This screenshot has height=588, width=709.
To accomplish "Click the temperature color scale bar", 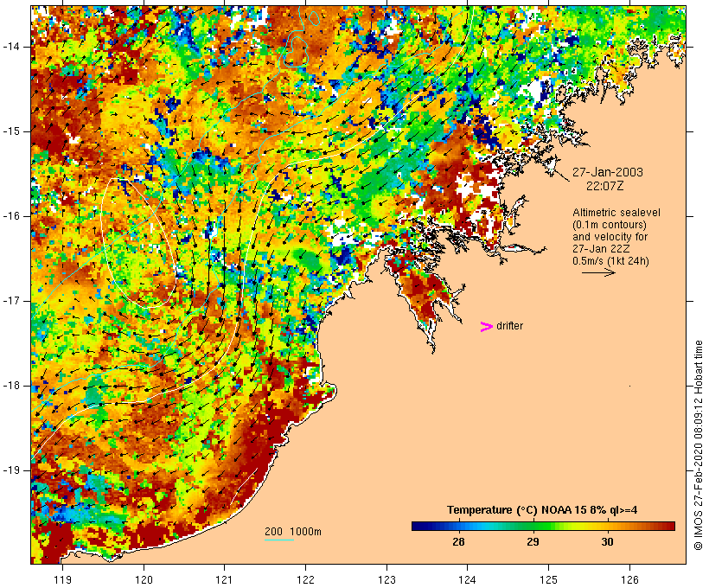I will [x=543, y=526].
